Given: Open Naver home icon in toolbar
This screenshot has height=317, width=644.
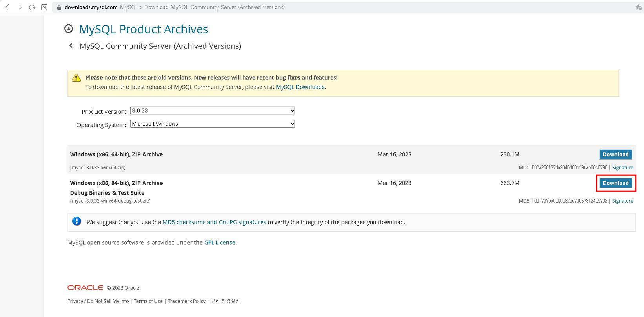Looking at the screenshot, I should (x=44, y=7).
